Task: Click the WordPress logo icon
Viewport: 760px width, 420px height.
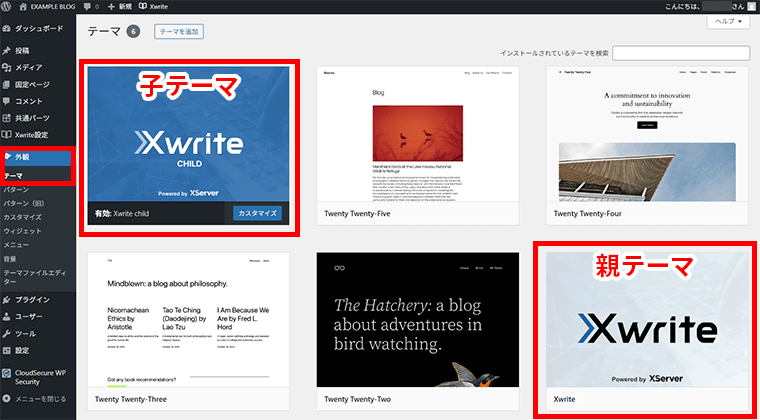Action: (6, 6)
